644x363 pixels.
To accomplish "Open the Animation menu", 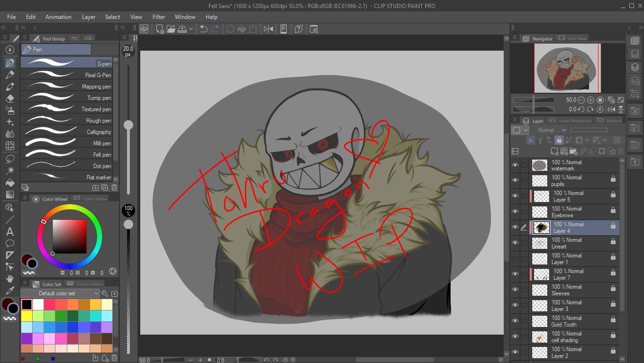I will (58, 17).
